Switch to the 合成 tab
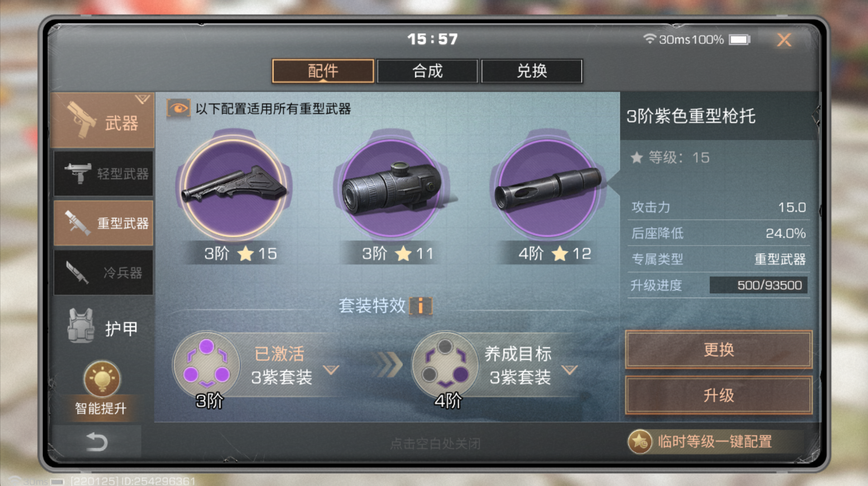868x486 pixels. [x=427, y=71]
